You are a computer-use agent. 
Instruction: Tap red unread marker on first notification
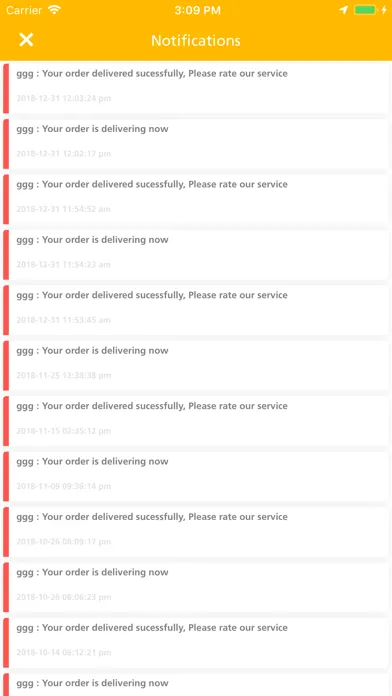6,88
